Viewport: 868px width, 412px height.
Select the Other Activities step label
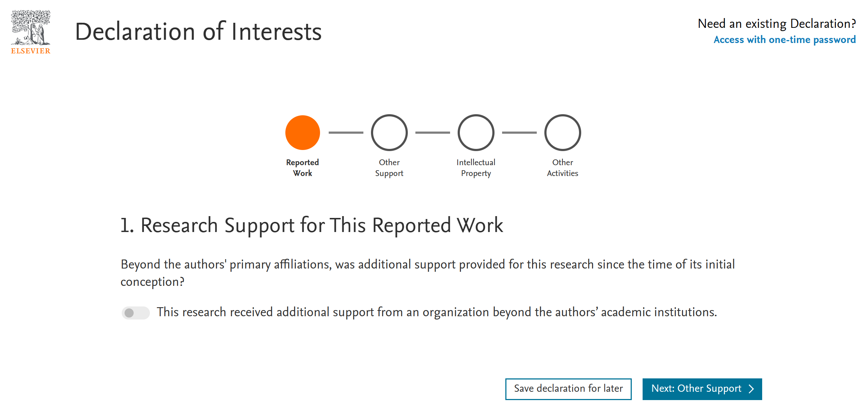[563, 168]
